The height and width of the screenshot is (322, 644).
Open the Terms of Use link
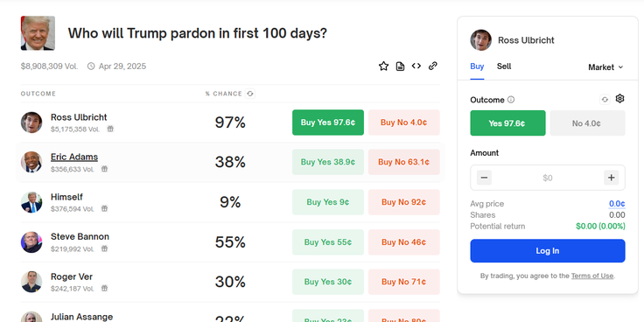point(591,276)
